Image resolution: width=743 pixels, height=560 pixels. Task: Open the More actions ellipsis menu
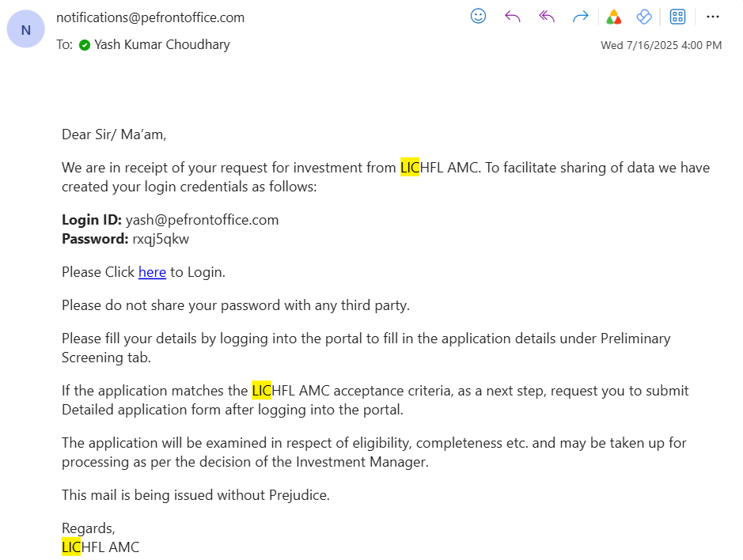[712, 17]
